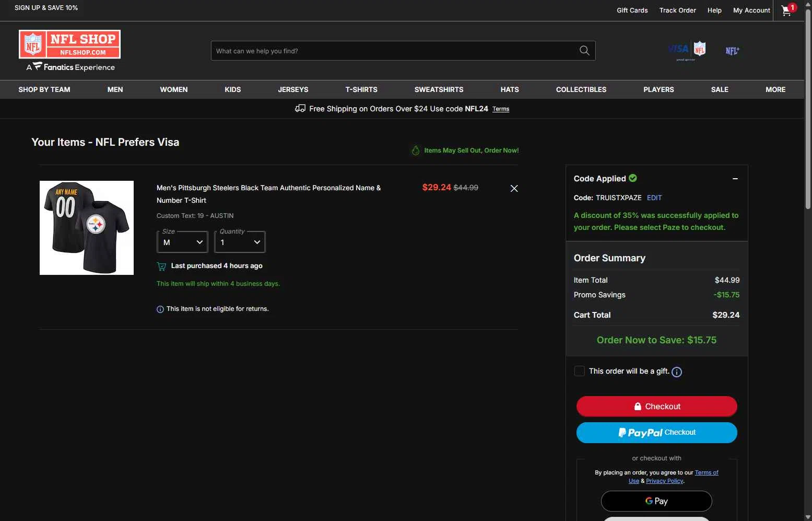
Task: Open the shopping cart icon
Action: [x=788, y=10]
